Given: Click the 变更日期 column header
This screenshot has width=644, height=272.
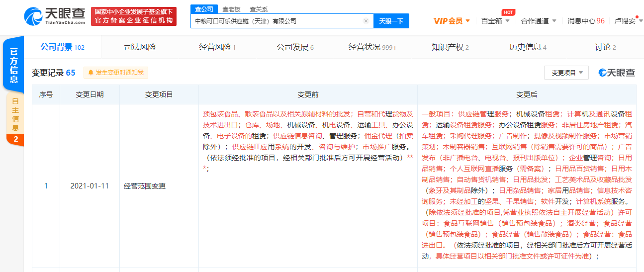Looking at the screenshot, I should click(90, 94).
